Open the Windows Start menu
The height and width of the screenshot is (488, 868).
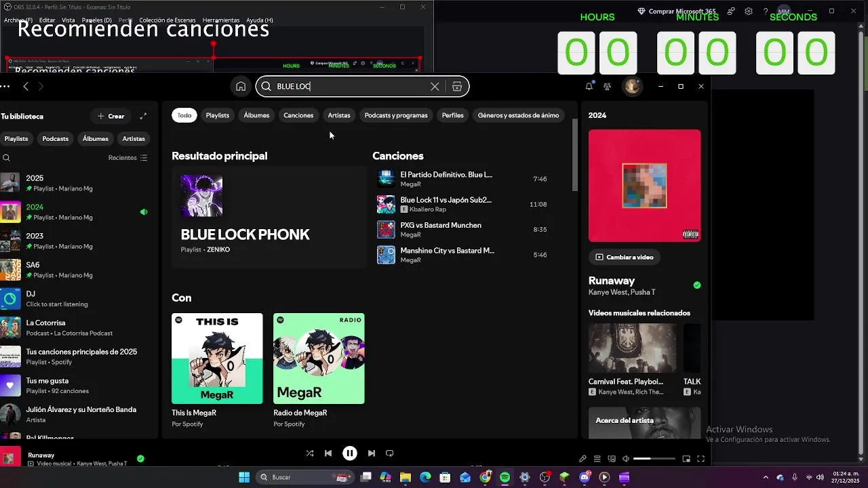(244, 477)
